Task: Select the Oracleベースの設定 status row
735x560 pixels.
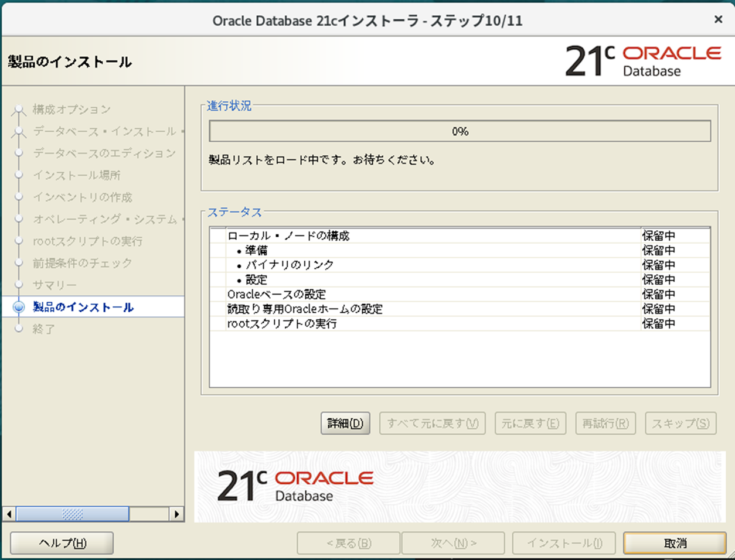Action: 460,294
